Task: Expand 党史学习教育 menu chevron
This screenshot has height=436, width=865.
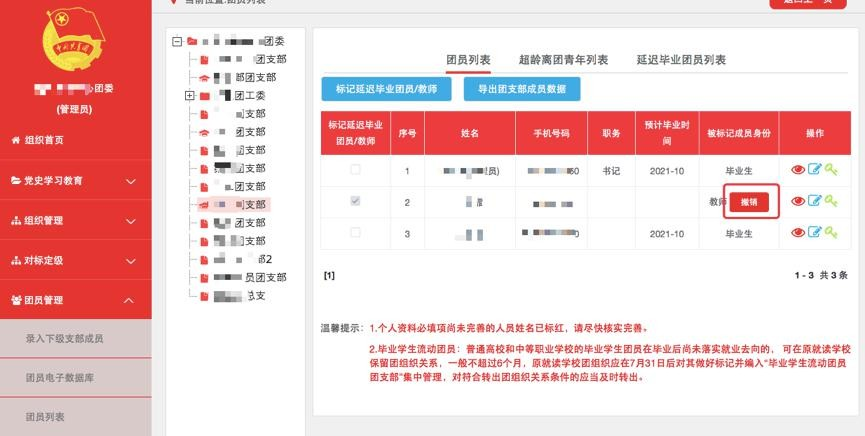Action: (130, 181)
